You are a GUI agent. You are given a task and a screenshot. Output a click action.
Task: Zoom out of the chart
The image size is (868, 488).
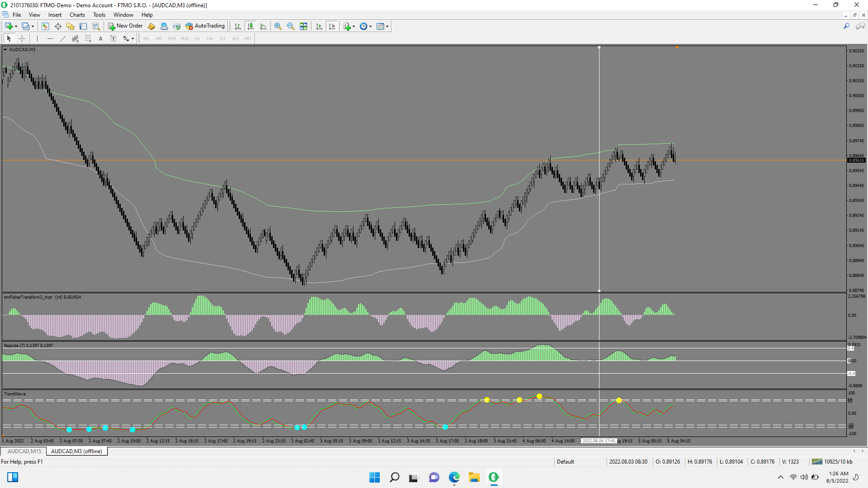pos(291,26)
